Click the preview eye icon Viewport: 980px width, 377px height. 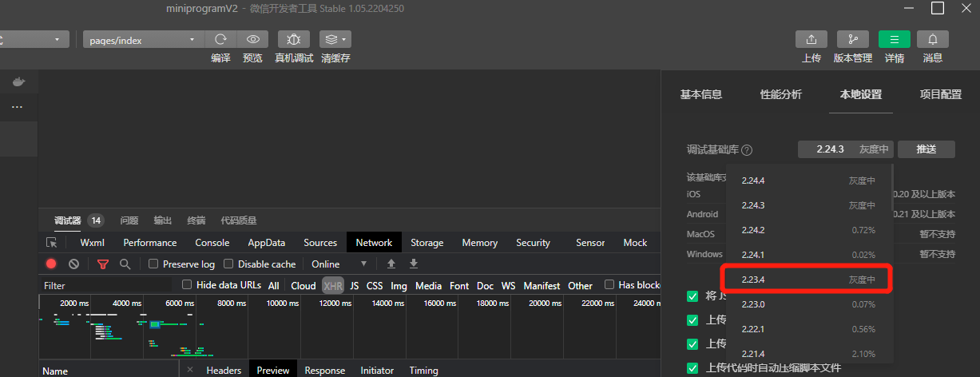pyautogui.click(x=252, y=39)
